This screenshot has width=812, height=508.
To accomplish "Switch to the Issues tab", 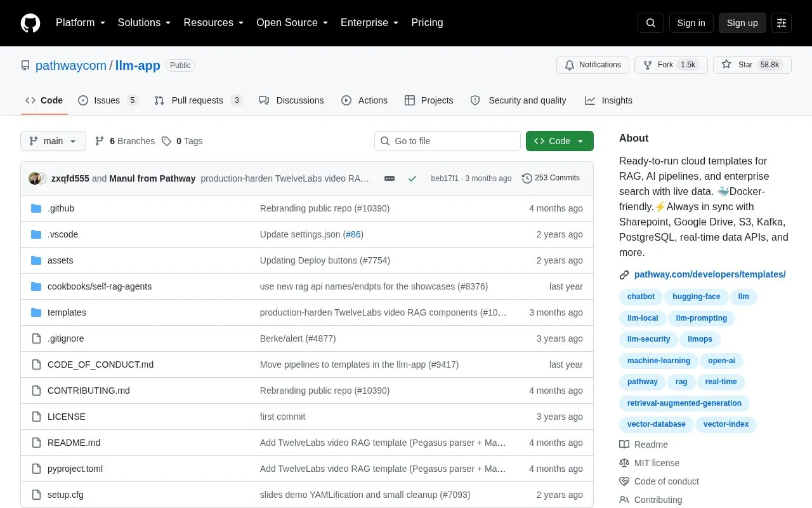I will pyautogui.click(x=108, y=100).
